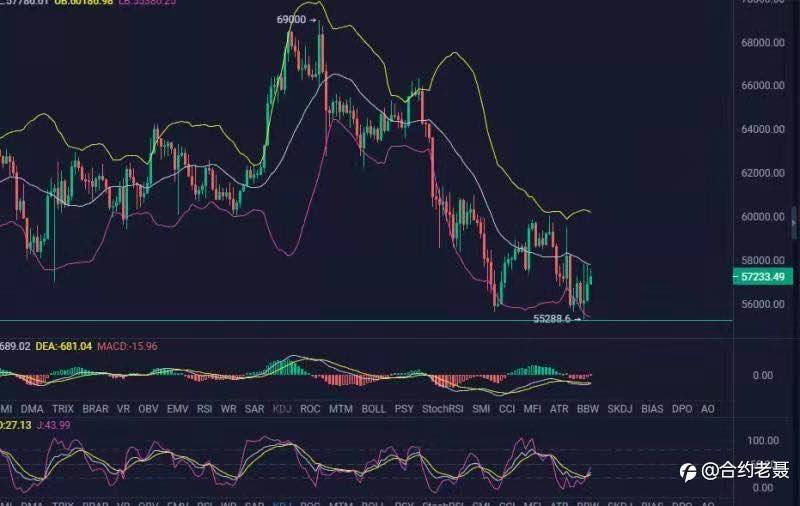Click the 58000.00 price axis label
Screen dimensions: 800x506
click(x=763, y=260)
